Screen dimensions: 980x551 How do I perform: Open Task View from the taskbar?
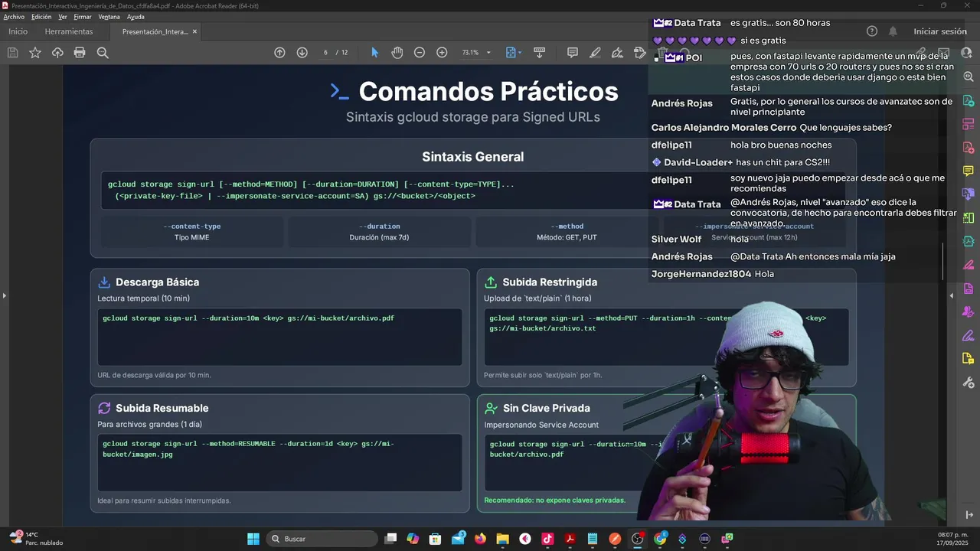[390, 539]
